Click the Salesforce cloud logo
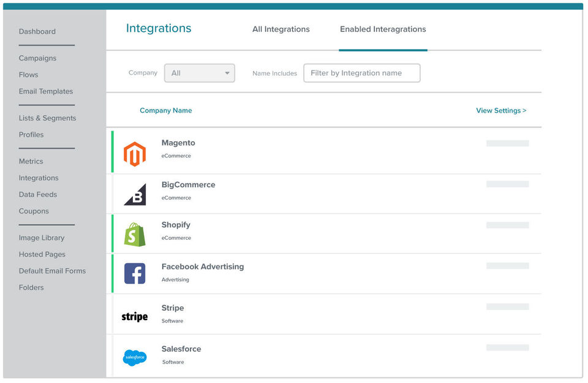Viewport: 588px width, 383px height. (135, 357)
